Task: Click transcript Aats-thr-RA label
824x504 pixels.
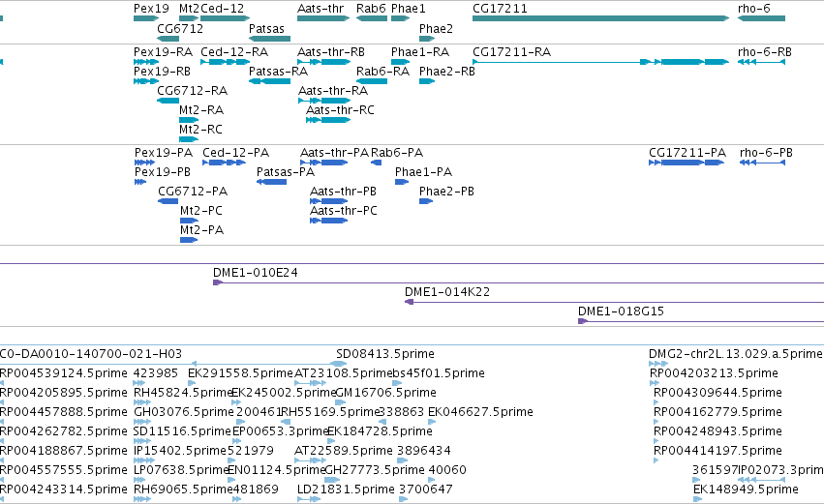Action: [333, 91]
